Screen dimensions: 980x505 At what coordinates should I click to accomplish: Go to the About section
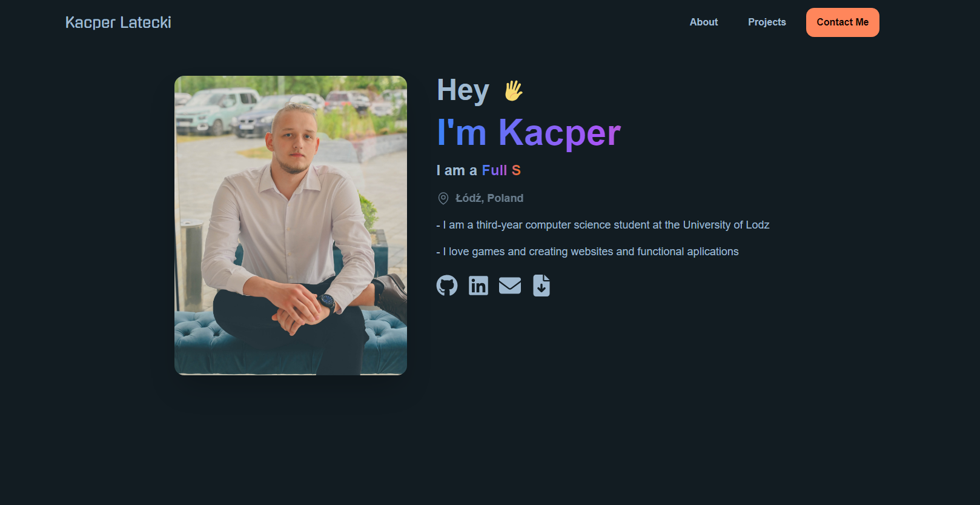[x=704, y=22]
